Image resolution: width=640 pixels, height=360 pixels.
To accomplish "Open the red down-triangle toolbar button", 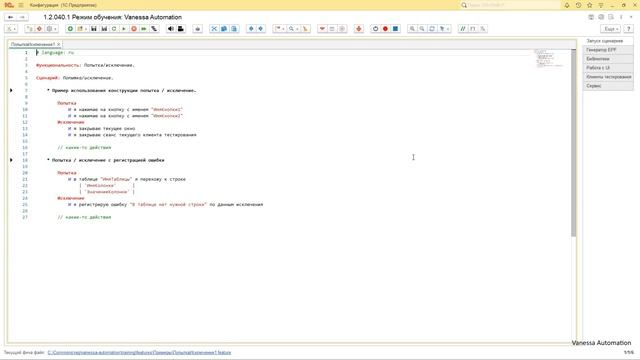I will coord(322,29).
